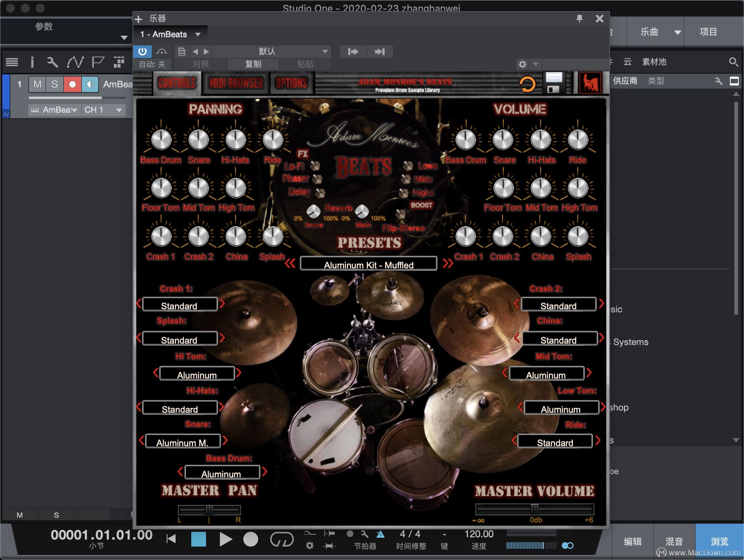Viewport: 744px width, 560px height.
Task: Switch to the CONTROLS tab
Action: pyautogui.click(x=177, y=83)
